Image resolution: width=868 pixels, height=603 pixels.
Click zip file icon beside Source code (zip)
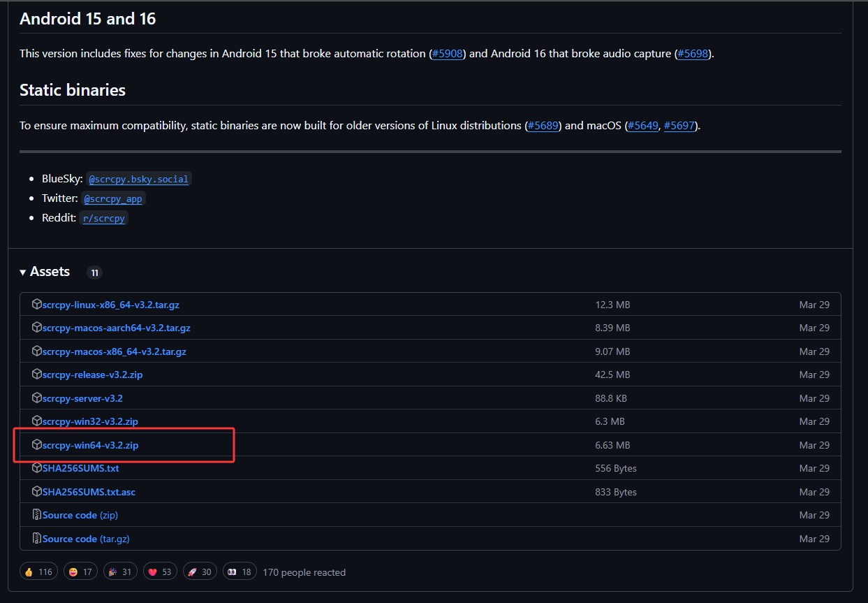coord(37,515)
